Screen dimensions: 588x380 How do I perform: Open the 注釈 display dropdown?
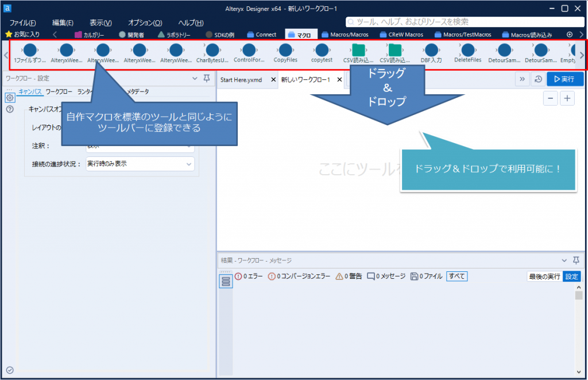point(140,148)
